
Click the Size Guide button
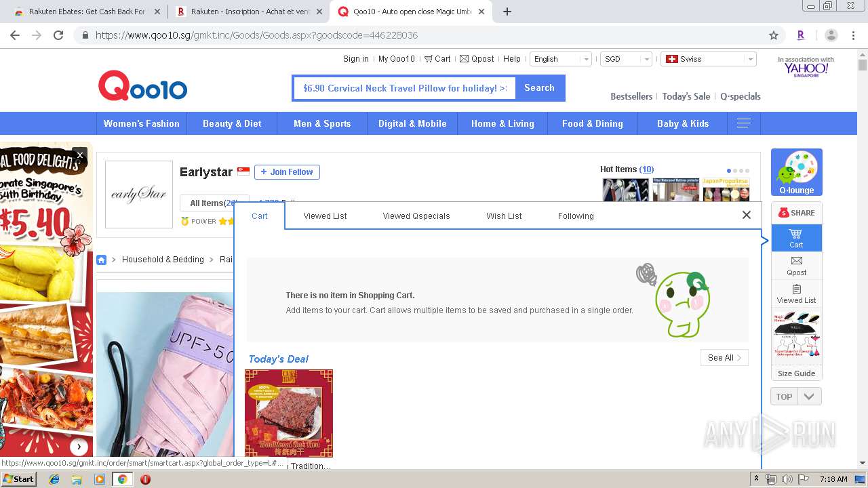[x=797, y=373]
